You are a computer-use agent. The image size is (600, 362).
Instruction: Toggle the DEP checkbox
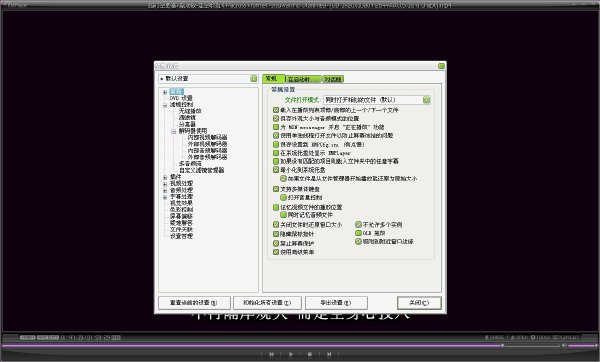(x=358, y=233)
